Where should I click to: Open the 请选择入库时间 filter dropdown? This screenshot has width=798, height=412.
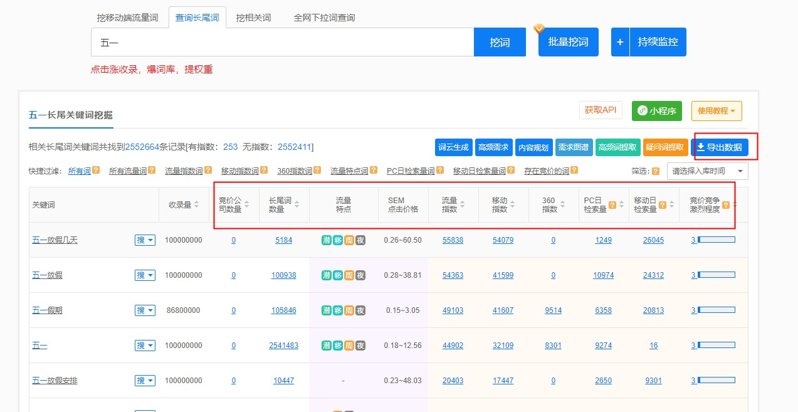pos(707,171)
